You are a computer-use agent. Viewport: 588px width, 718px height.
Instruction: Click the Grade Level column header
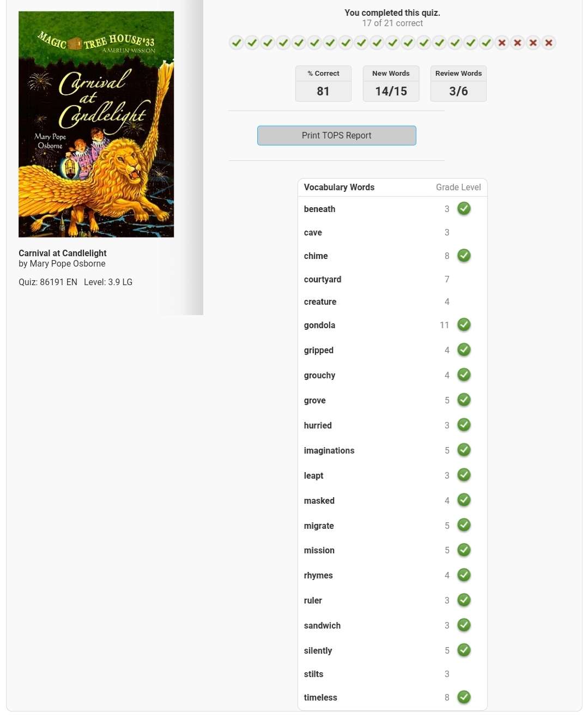(458, 187)
